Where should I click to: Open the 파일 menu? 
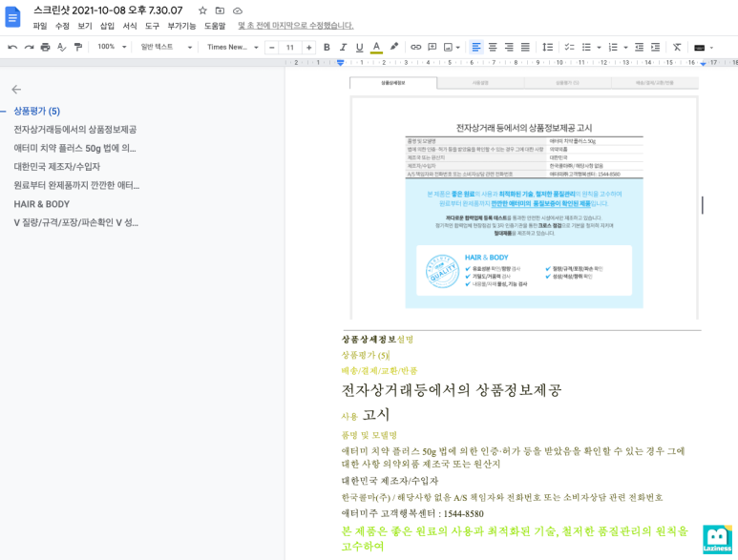[40, 26]
